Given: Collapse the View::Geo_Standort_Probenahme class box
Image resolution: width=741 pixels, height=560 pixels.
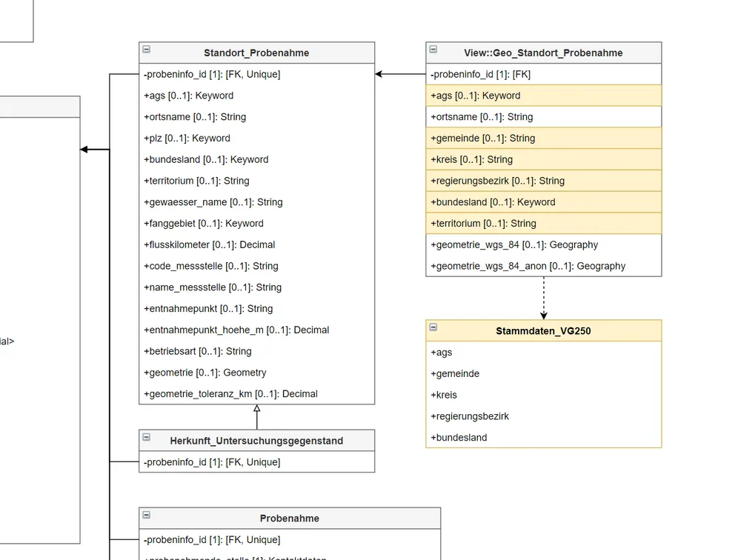Looking at the screenshot, I should coord(433,49).
